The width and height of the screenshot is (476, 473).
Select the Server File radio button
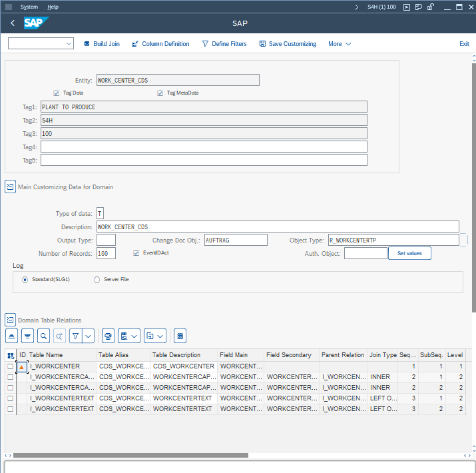tap(97, 280)
